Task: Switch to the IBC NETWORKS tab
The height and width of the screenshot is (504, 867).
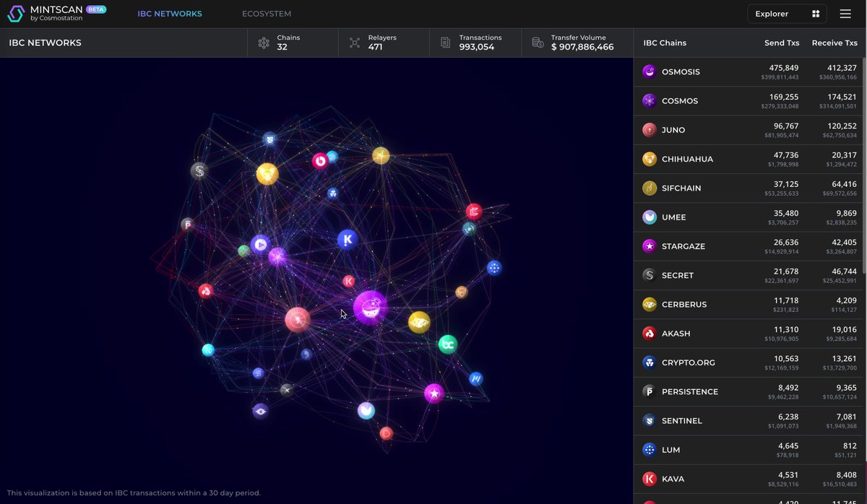Action: coord(170,14)
